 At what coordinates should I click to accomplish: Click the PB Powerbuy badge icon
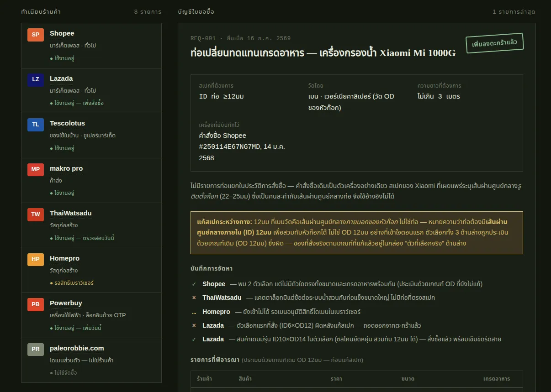pyautogui.click(x=36, y=304)
